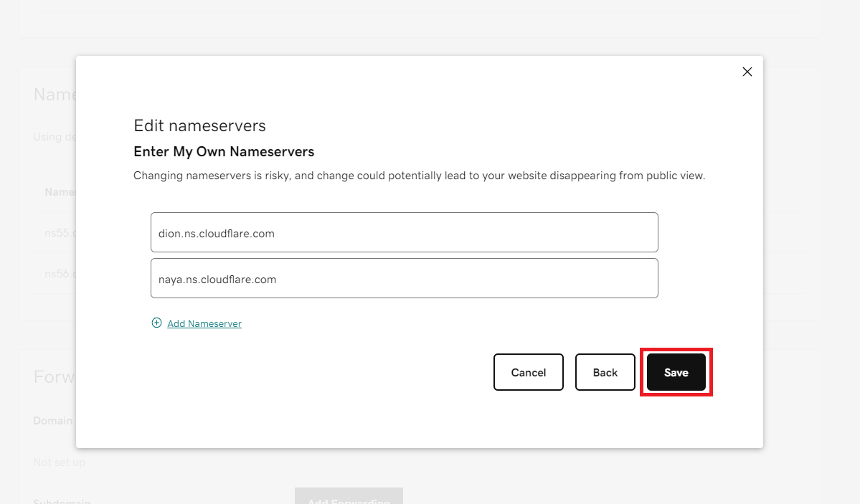Click the dimmed Nameserver column header

pos(60,192)
